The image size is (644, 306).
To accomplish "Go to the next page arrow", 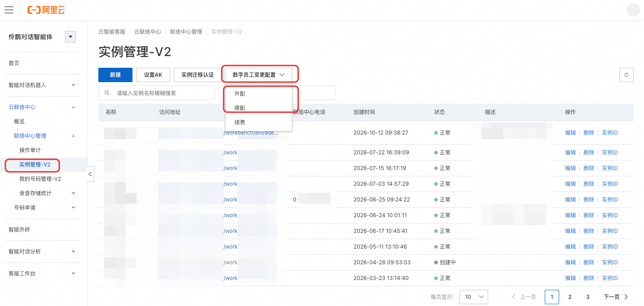I will pyautogui.click(x=626, y=297).
